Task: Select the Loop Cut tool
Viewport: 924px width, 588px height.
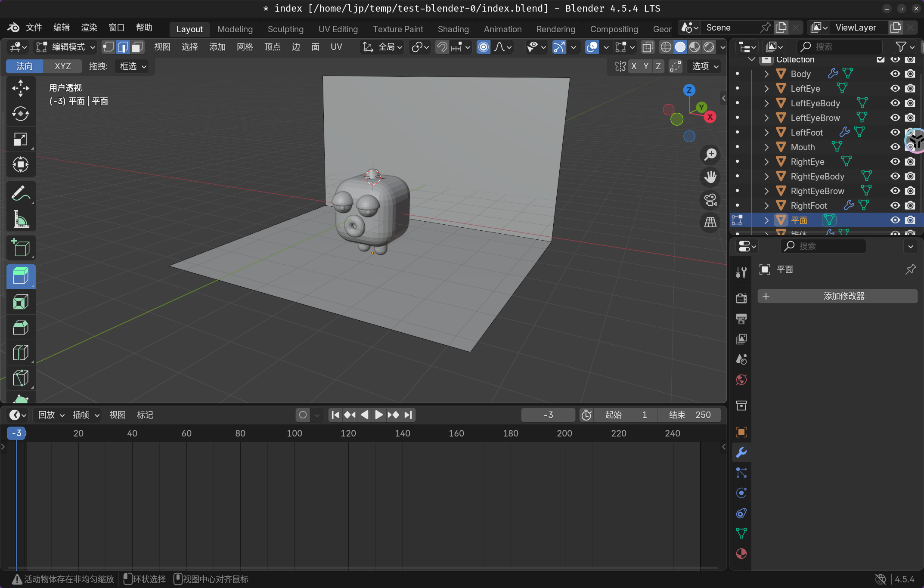Action: pyautogui.click(x=20, y=353)
